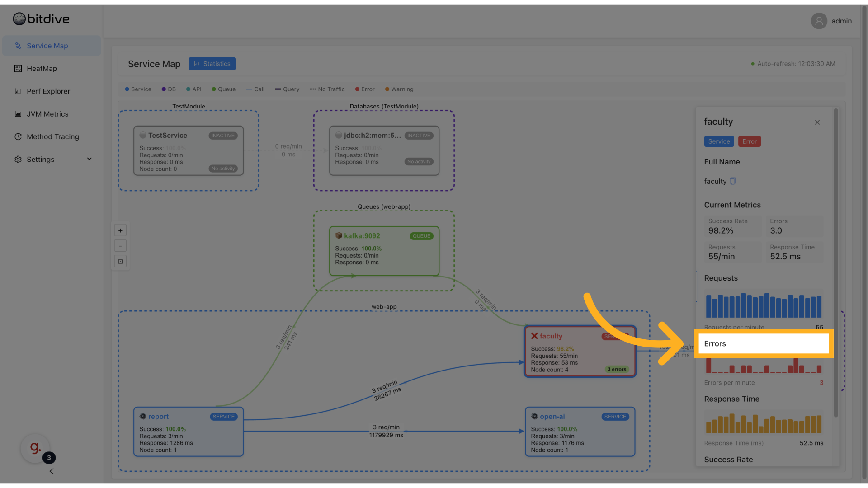Click the Requests bar chart
This screenshot has height=488, width=868.
tap(764, 305)
